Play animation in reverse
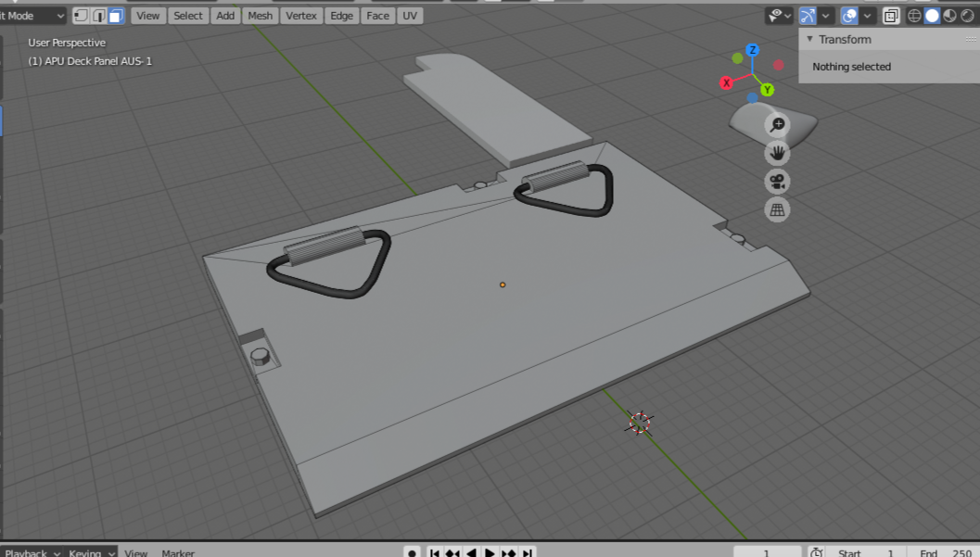This screenshot has width=980, height=557. (471, 552)
